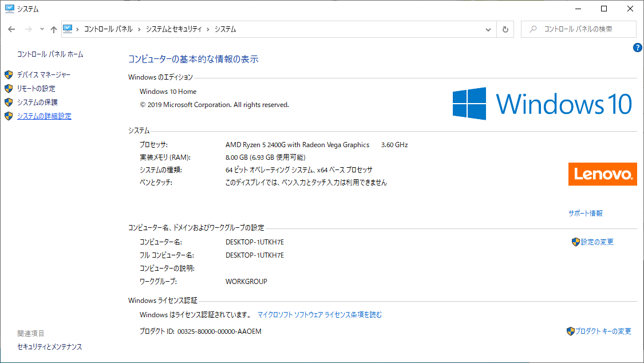Expand chevron before コントロール パネル breadcrumb

(x=78, y=29)
